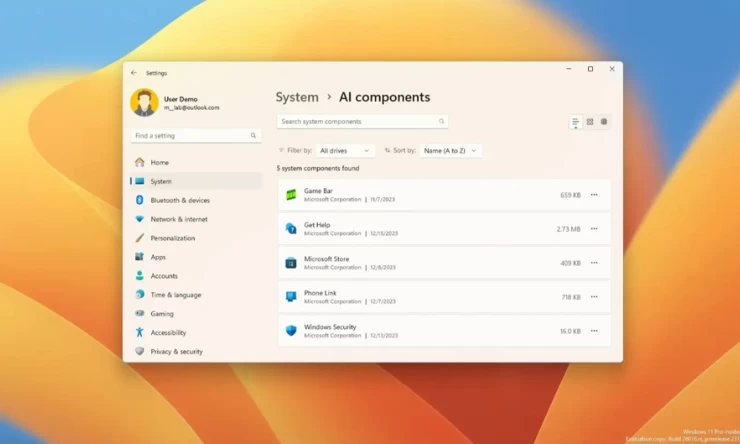Click the 2.73 MB size value
Screen dimensions: 740x444
pyautogui.click(x=568, y=229)
